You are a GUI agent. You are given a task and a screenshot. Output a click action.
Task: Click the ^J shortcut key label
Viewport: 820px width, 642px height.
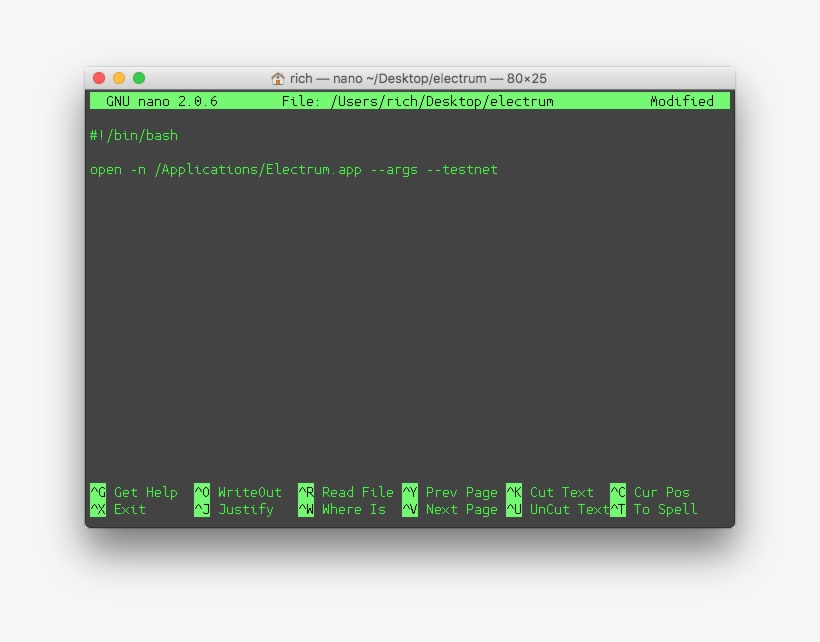point(202,509)
